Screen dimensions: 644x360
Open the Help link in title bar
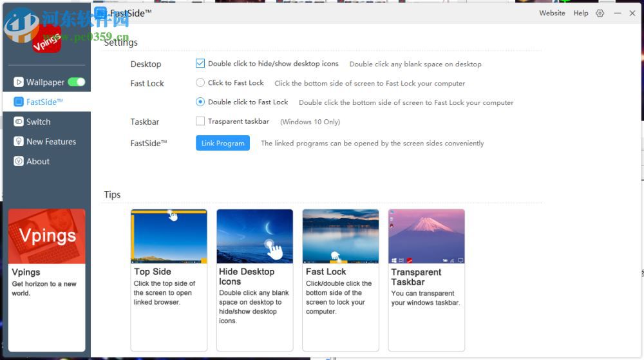[x=581, y=13]
